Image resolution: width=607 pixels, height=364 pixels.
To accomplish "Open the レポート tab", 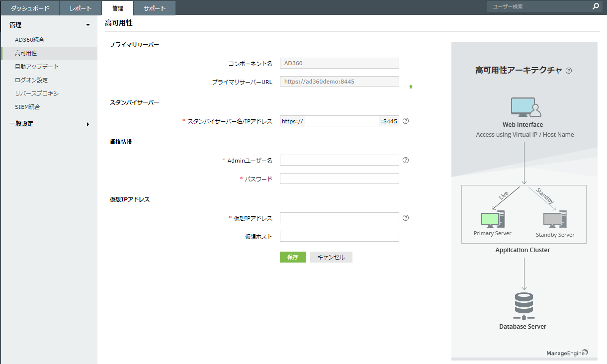I will pos(81,8).
